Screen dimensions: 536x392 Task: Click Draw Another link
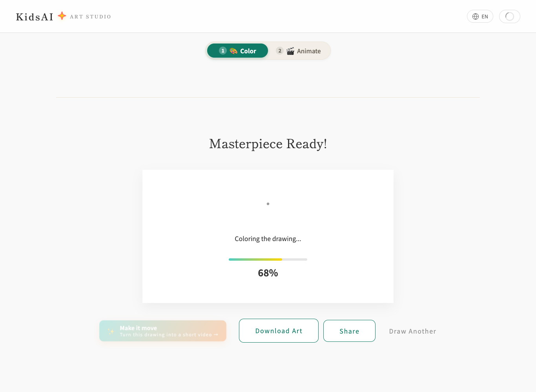[x=413, y=331]
